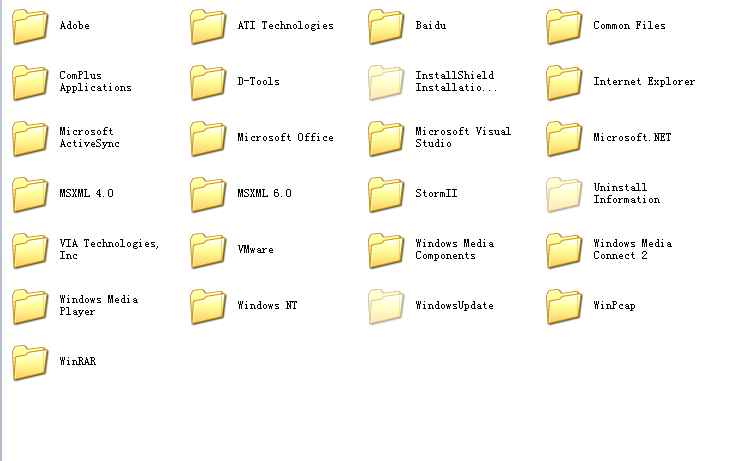Image resolution: width=743 pixels, height=461 pixels.
Task: Select the faded InstallShield Installation folder icon
Action: click(386, 83)
